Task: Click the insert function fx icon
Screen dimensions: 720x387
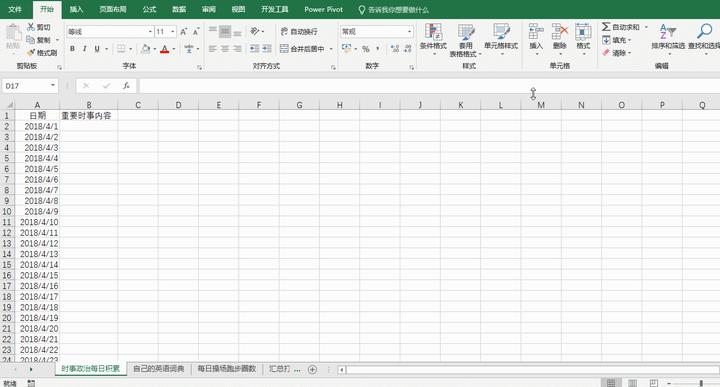Action: pyautogui.click(x=126, y=86)
